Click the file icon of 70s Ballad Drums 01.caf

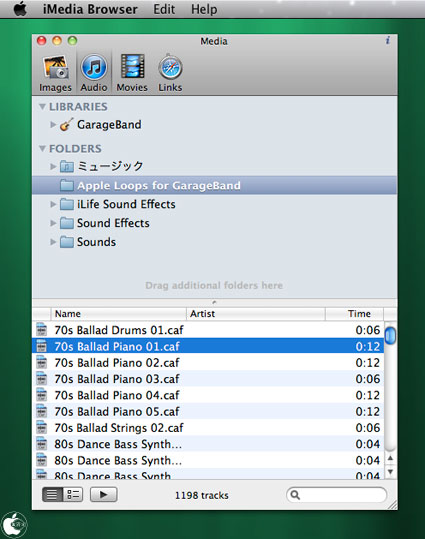pos(41,330)
